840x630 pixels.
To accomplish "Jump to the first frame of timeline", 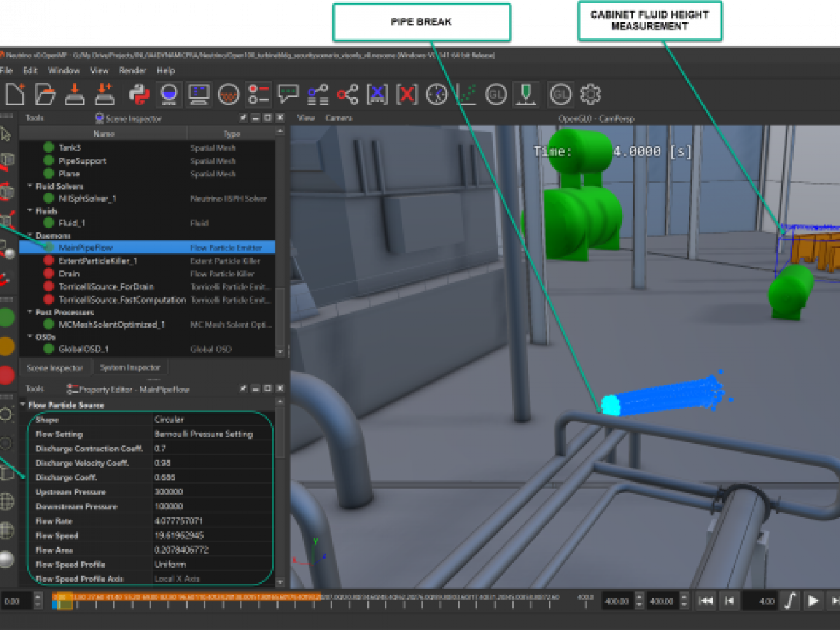I will point(706,601).
